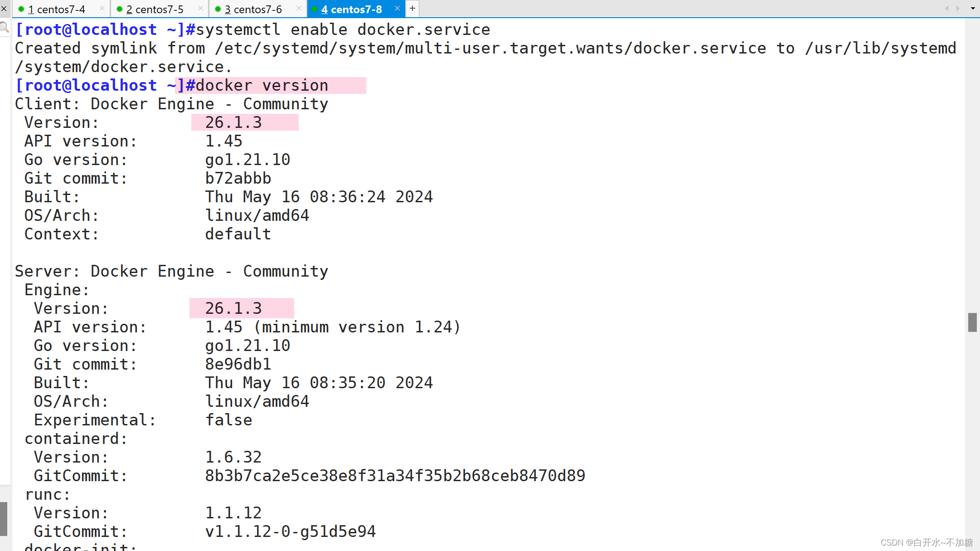Close the centos7-6 tab
Image resolution: width=980 pixels, height=551 pixels.
click(x=299, y=9)
